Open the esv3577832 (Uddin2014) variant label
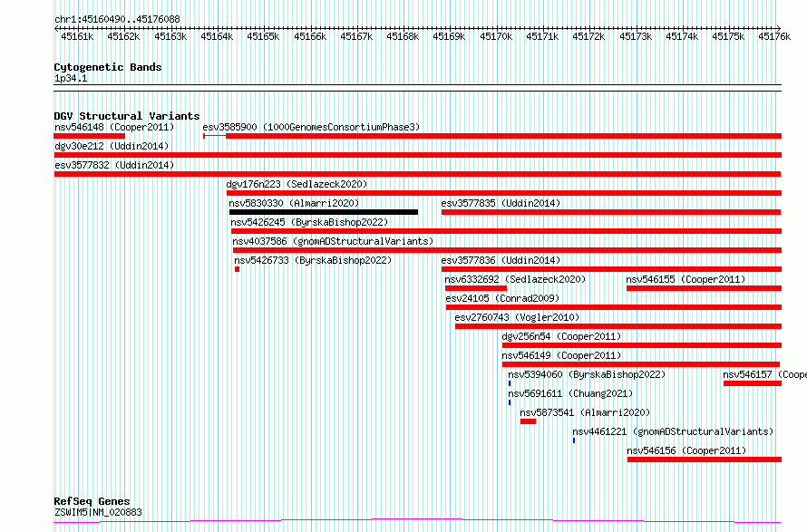 [114, 165]
